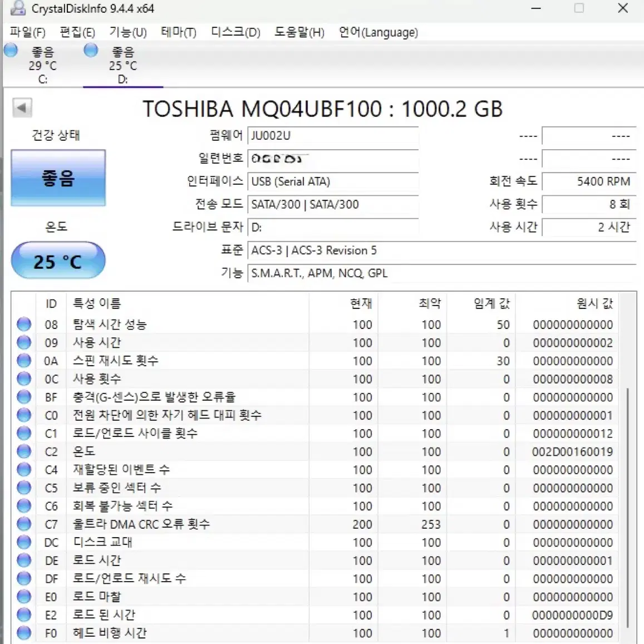
Task: Click the 전송 모드 field showing SATA/300
Action: 333,204
